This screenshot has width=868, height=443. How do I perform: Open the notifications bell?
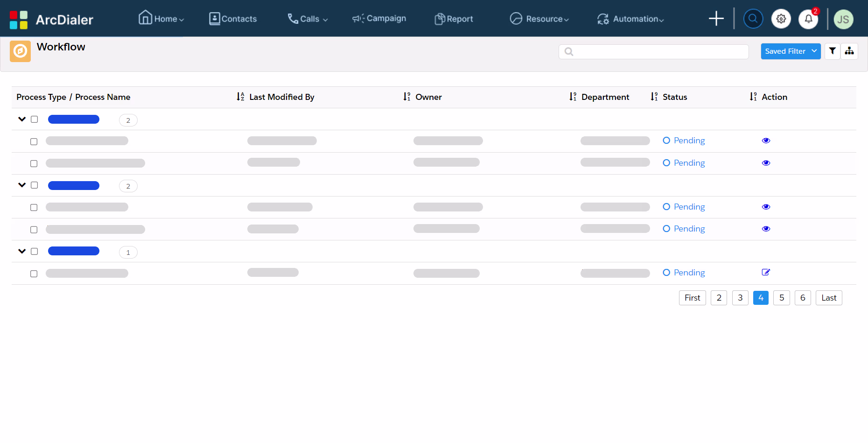[808, 19]
